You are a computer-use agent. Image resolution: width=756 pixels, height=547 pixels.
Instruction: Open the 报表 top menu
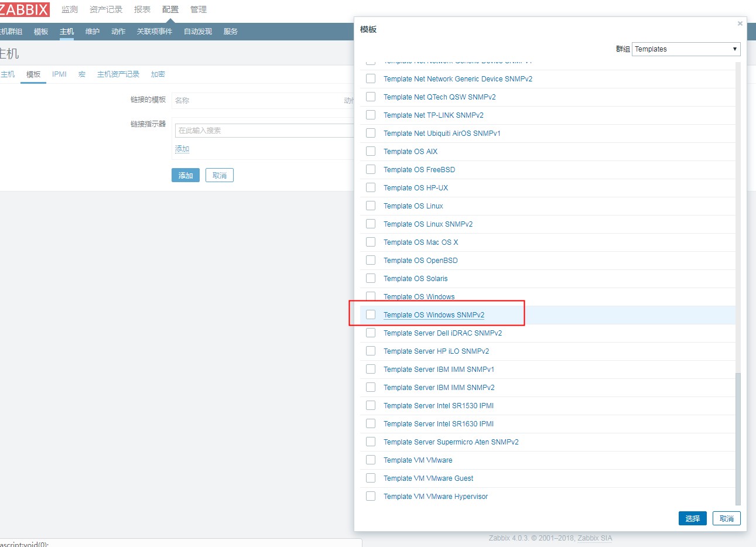point(142,9)
